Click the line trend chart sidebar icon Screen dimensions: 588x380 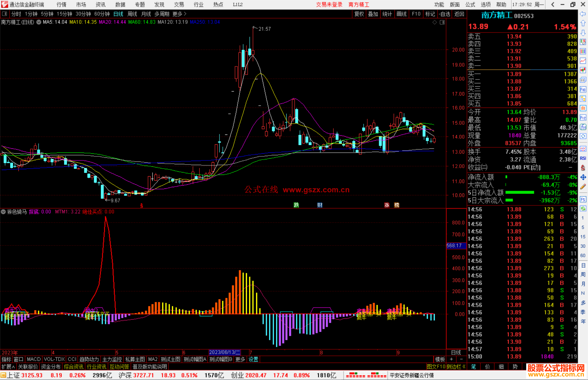[583, 61]
